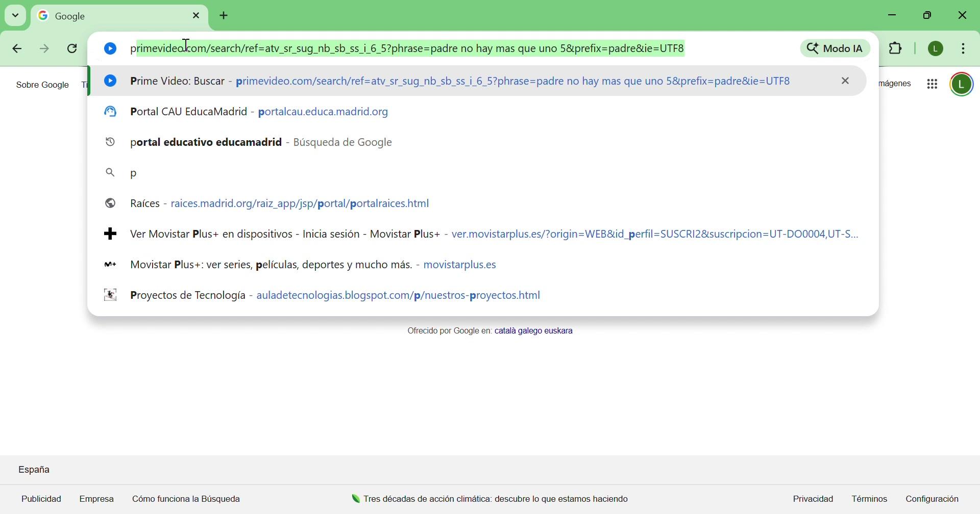Open the Configuración footer menu

point(933,499)
